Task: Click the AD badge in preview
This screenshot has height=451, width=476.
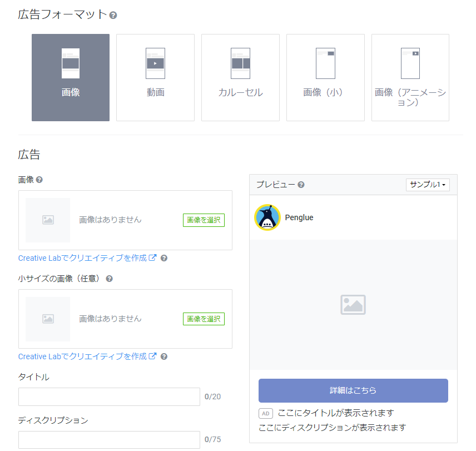Action: 266,413
